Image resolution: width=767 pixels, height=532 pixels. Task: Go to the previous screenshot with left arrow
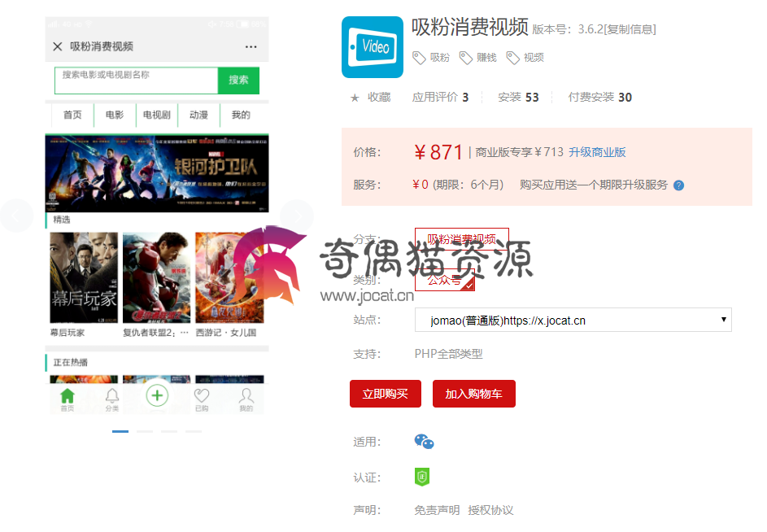(16, 216)
